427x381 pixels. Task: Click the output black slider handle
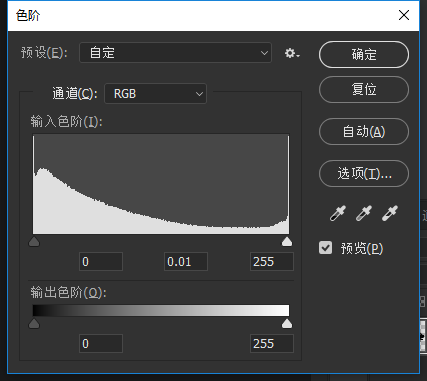(x=34, y=323)
